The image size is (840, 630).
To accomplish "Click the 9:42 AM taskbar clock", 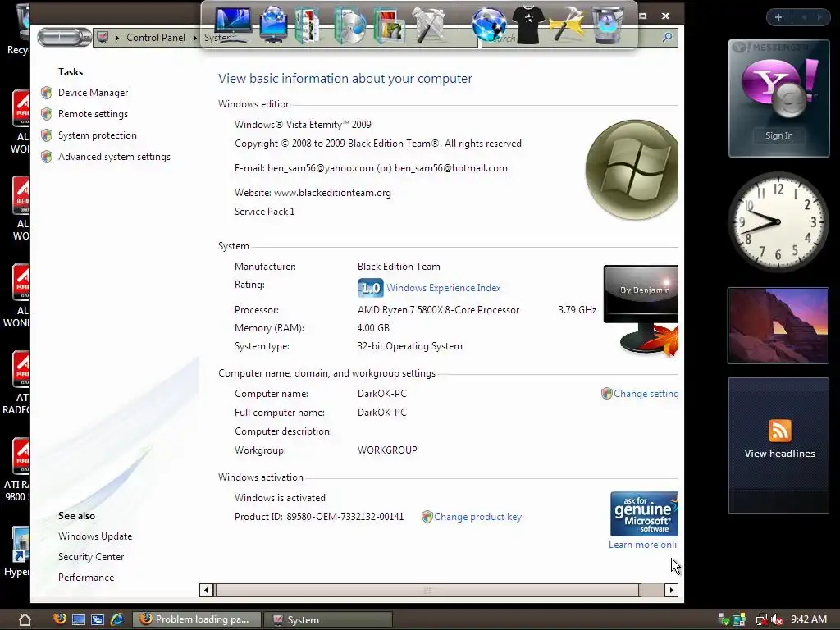I will point(808,619).
